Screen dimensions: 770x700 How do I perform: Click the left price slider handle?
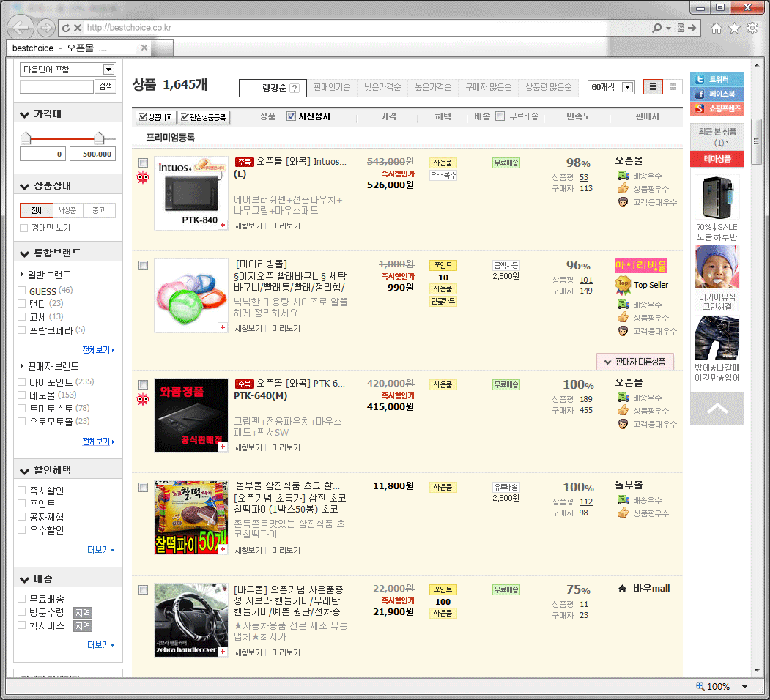click(26, 138)
